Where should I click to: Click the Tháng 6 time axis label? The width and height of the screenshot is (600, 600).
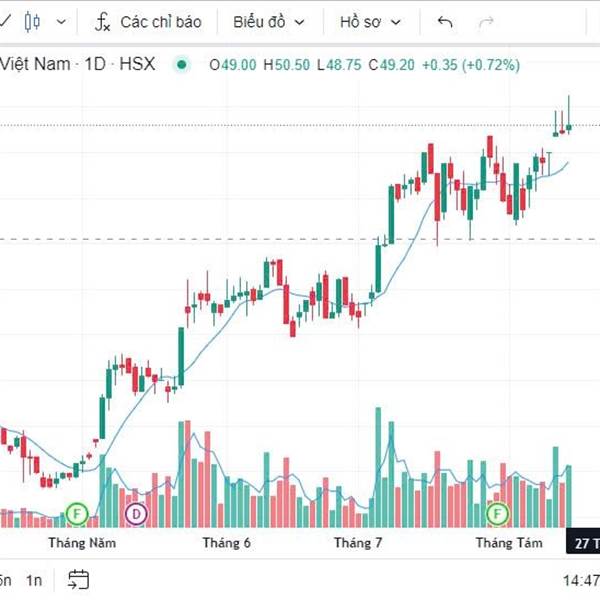tap(227, 543)
